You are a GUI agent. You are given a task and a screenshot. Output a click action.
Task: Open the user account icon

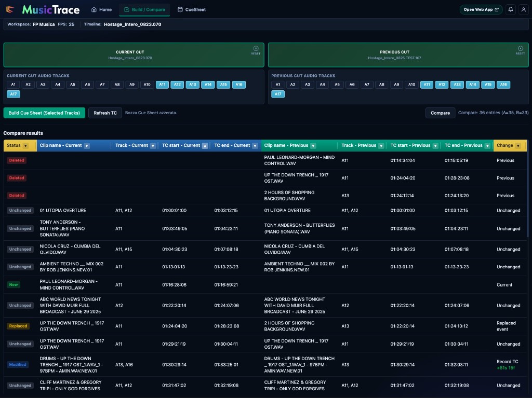click(x=523, y=9)
